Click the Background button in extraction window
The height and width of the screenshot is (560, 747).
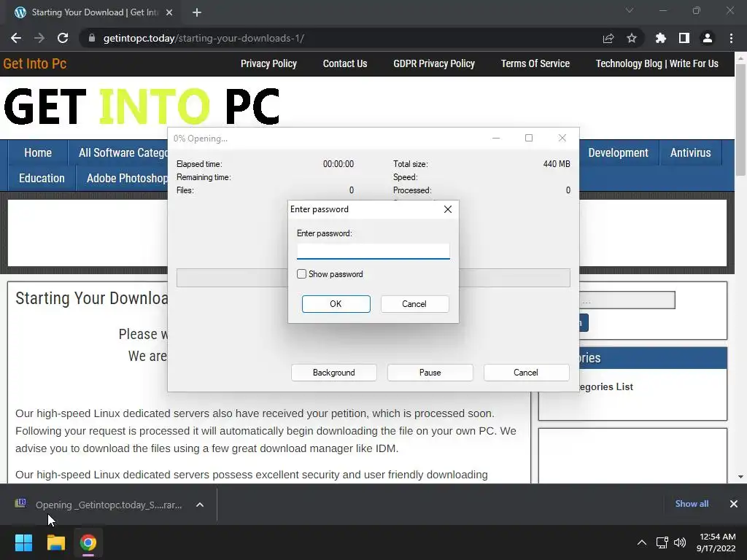point(333,373)
